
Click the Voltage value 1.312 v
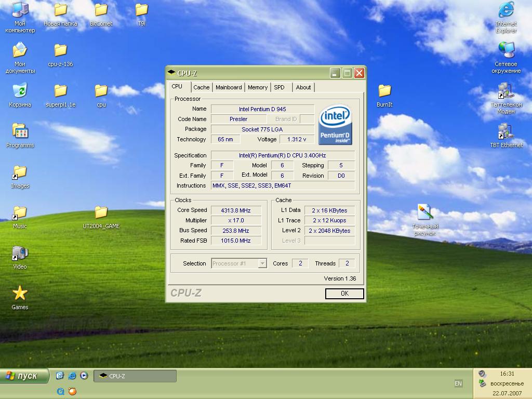pyautogui.click(x=297, y=139)
